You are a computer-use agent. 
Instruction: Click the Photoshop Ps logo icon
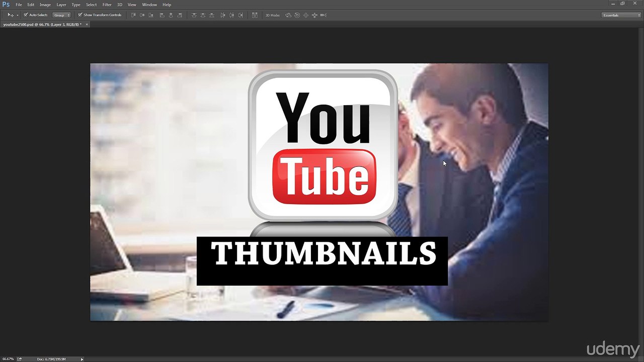click(x=6, y=5)
